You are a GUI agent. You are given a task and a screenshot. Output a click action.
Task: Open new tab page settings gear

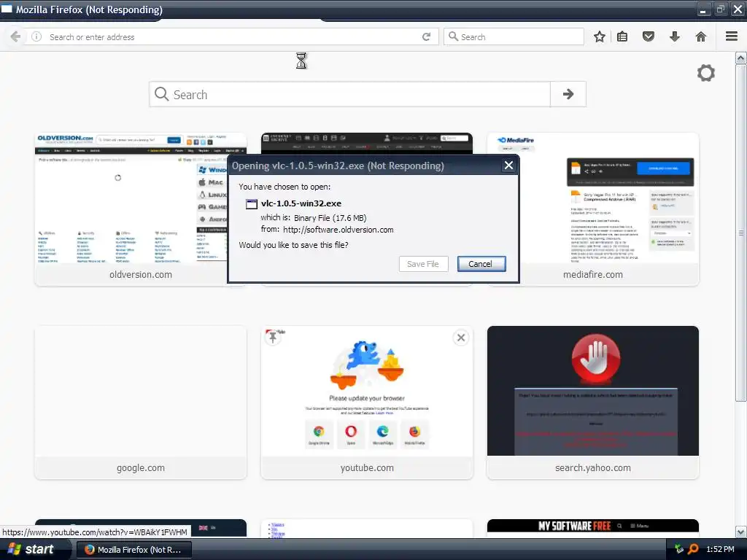pos(706,73)
